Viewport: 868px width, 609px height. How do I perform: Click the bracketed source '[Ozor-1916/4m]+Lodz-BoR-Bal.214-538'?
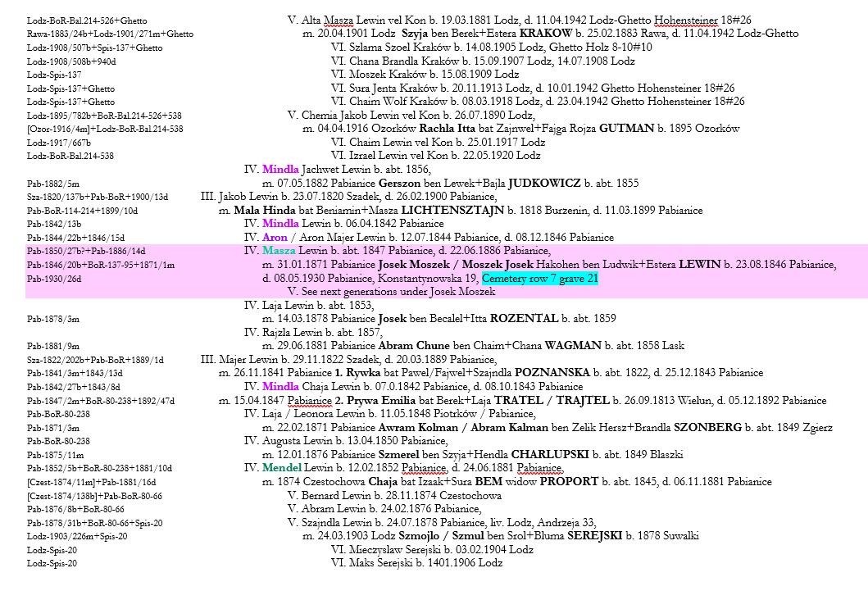pos(105,129)
